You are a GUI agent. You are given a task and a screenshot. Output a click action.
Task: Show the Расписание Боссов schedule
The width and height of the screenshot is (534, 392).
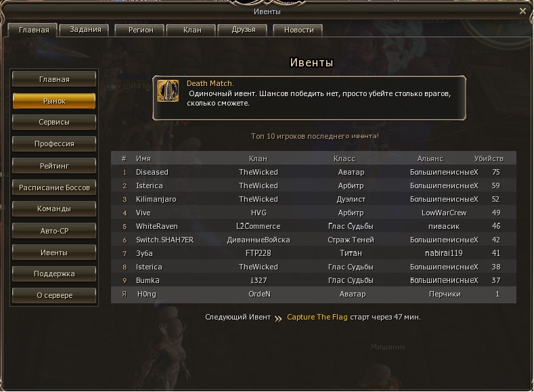pyautogui.click(x=54, y=188)
